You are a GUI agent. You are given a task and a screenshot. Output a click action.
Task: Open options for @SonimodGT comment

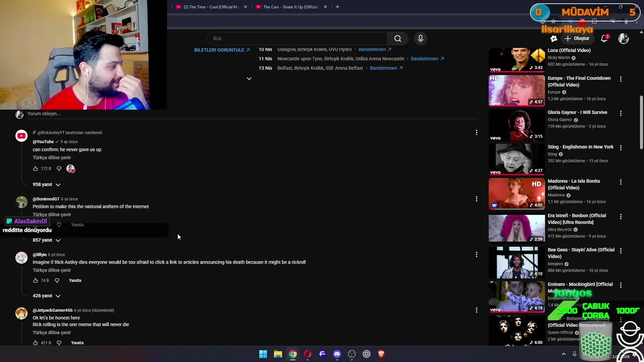click(x=476, y=199)
